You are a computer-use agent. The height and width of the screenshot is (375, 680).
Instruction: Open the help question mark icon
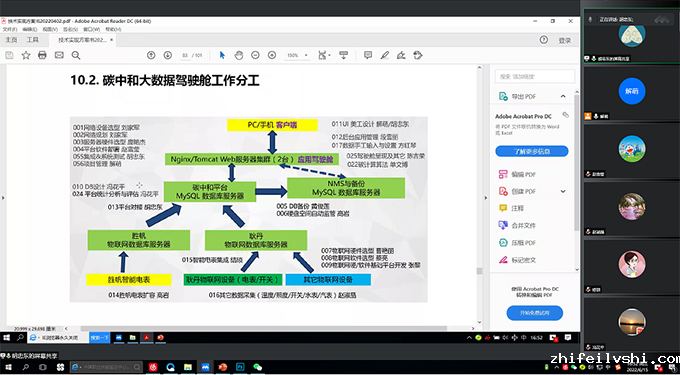pyautogui.click(x=543, y=40)
